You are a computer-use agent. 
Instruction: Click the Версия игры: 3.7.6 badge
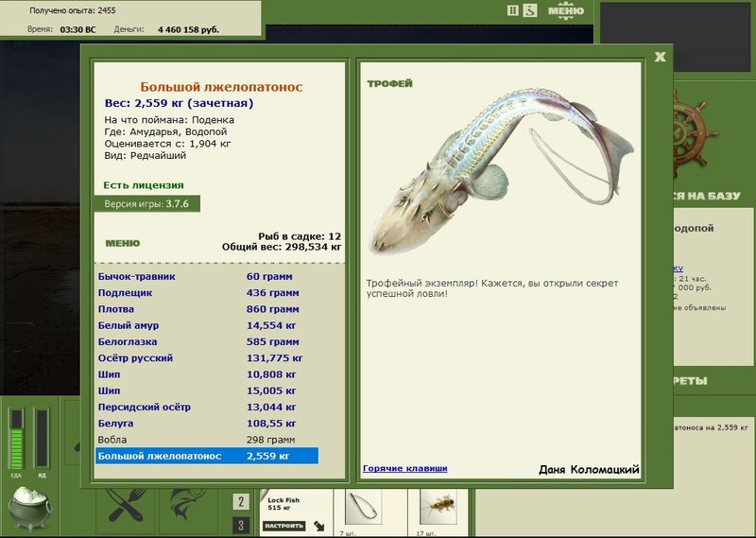(146, 203)
